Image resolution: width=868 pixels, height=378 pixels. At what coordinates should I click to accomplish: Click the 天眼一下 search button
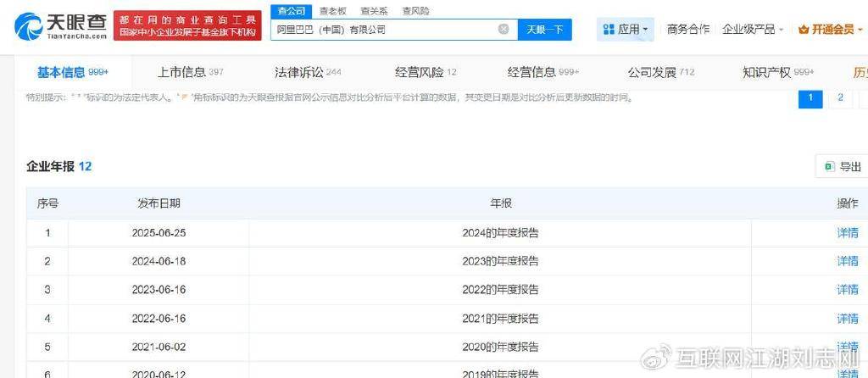pyautogui.click(x=544, y=29)
